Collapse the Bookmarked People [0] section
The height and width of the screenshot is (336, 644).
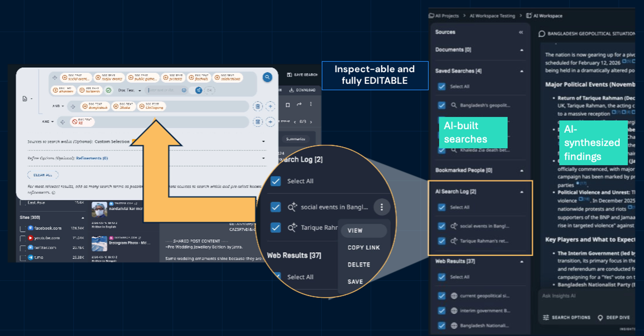522,171
